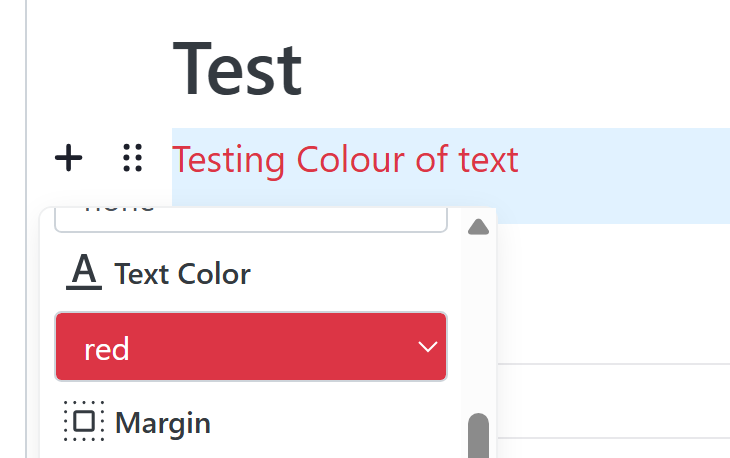Click the dotted-square Margin icon
Viewport: 730px width, 458px height.
tap(84, 421)
